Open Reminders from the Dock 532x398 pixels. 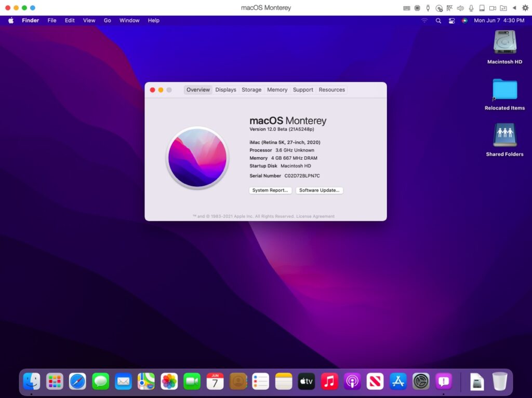coord(261,381)
